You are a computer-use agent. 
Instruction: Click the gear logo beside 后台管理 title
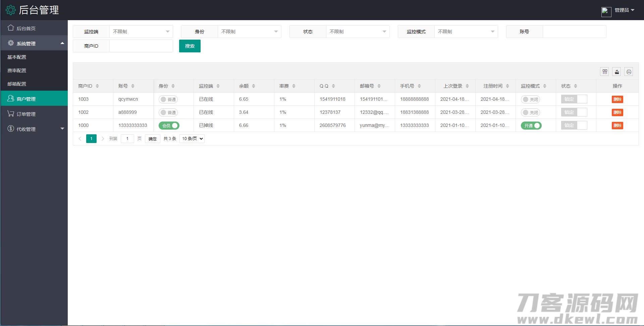[x=10, y=10]
